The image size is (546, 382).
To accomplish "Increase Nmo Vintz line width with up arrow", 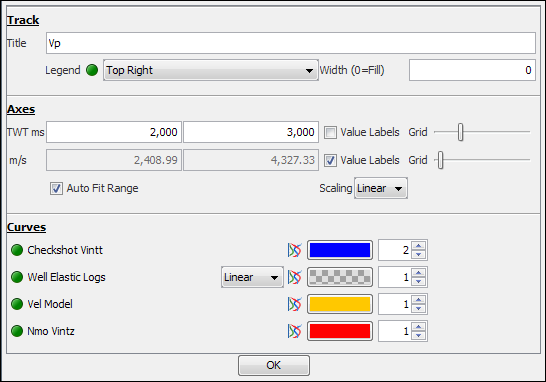I will click(419, 327).
